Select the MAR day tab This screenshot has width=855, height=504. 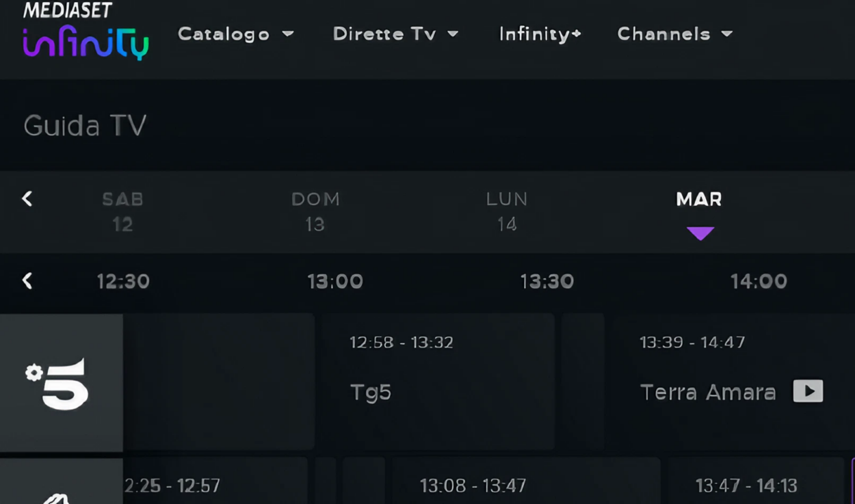click(699, 213)
